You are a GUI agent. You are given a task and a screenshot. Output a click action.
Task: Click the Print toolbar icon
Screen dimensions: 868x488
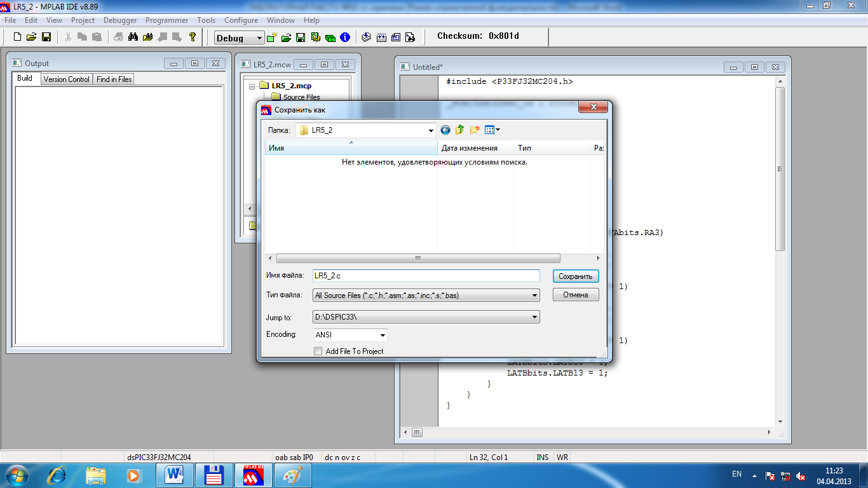(119, 37)
